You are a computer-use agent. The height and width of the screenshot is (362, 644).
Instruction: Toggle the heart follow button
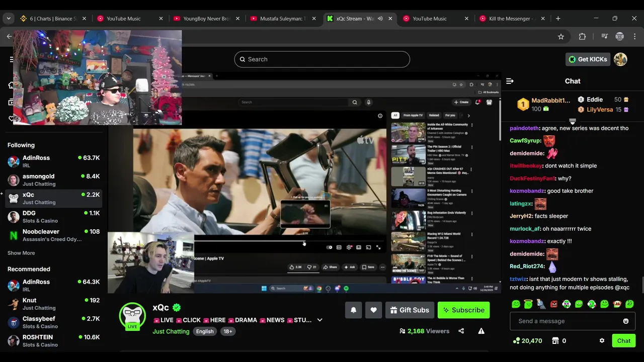coord(373,310)
